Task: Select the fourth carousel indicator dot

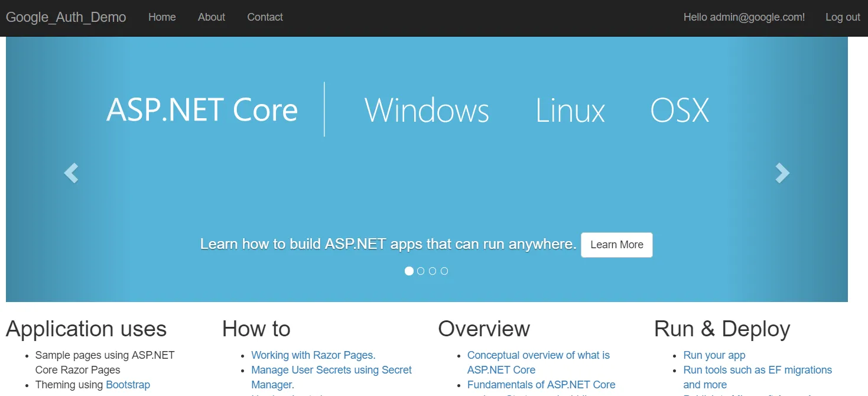Action: (x=444, y=271)
